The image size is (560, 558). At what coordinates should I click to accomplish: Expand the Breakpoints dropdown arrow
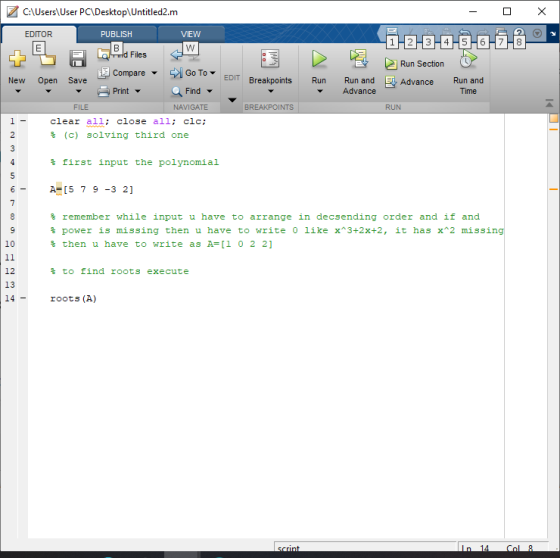[271, 91]
